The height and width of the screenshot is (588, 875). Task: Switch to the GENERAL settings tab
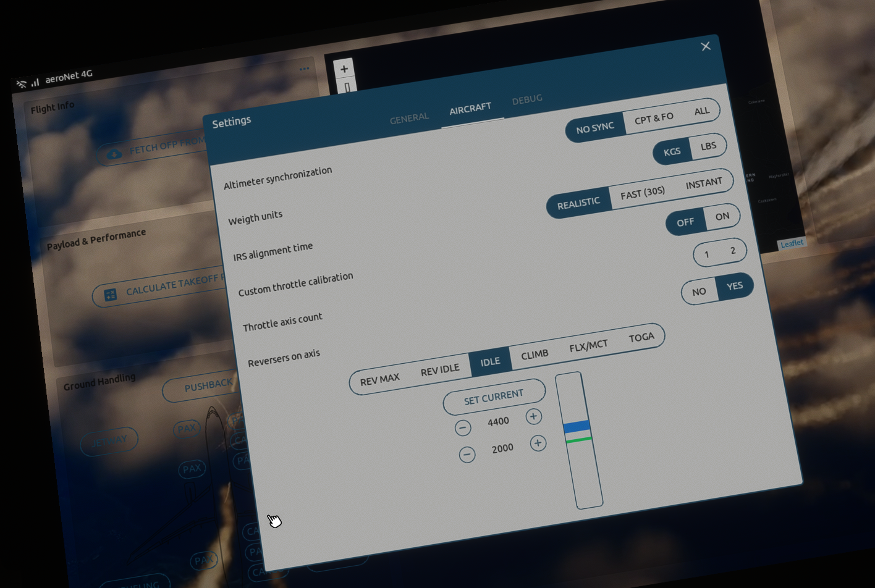(x=409, y=118)
